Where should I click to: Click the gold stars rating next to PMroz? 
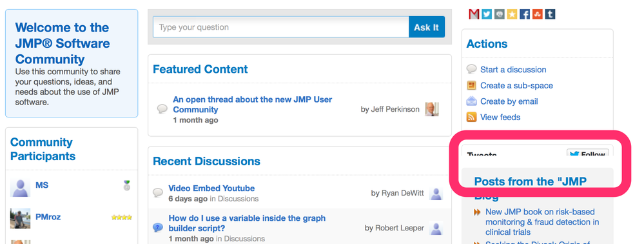pyautogui.click(x=122, y=218)
